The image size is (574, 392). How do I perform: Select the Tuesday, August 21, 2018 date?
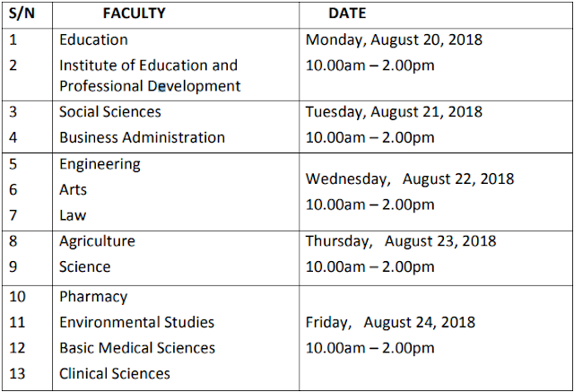(394, 112)
